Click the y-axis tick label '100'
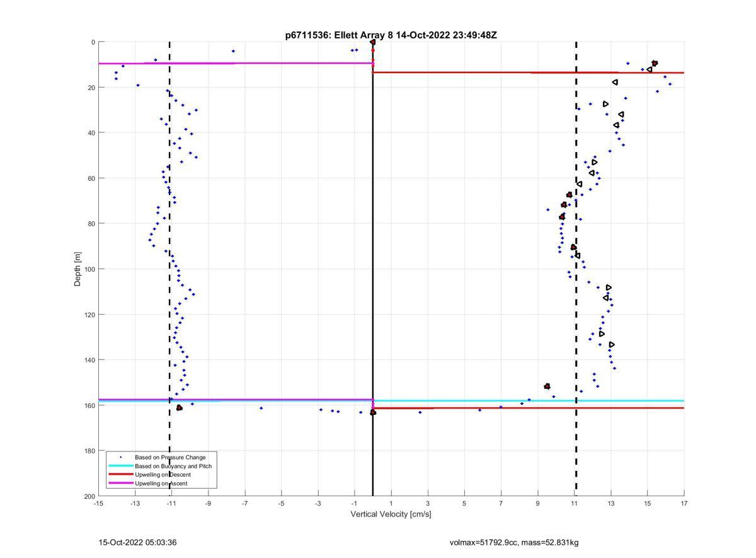Image resolution: width=756 pixels, height=558 pixels. click(x=89, y=269)
